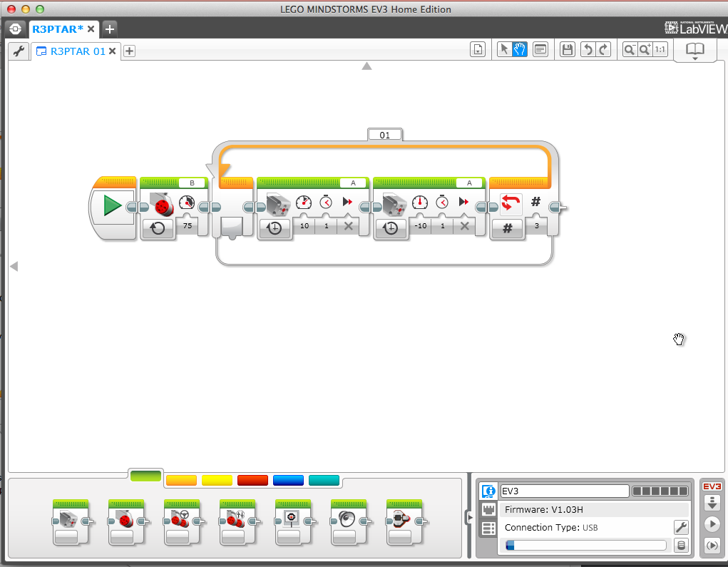Open port selector B on Large Motor block
This screenshot has width=728, height=567.
point(192,183)
